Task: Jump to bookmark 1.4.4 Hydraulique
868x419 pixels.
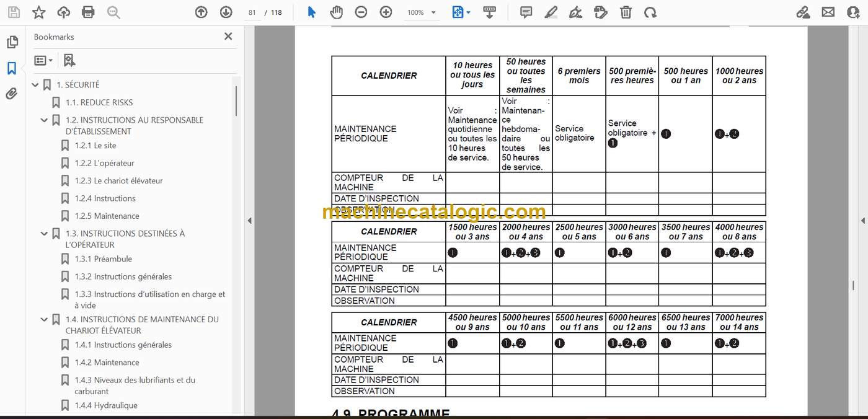Action: click(106, 405)
